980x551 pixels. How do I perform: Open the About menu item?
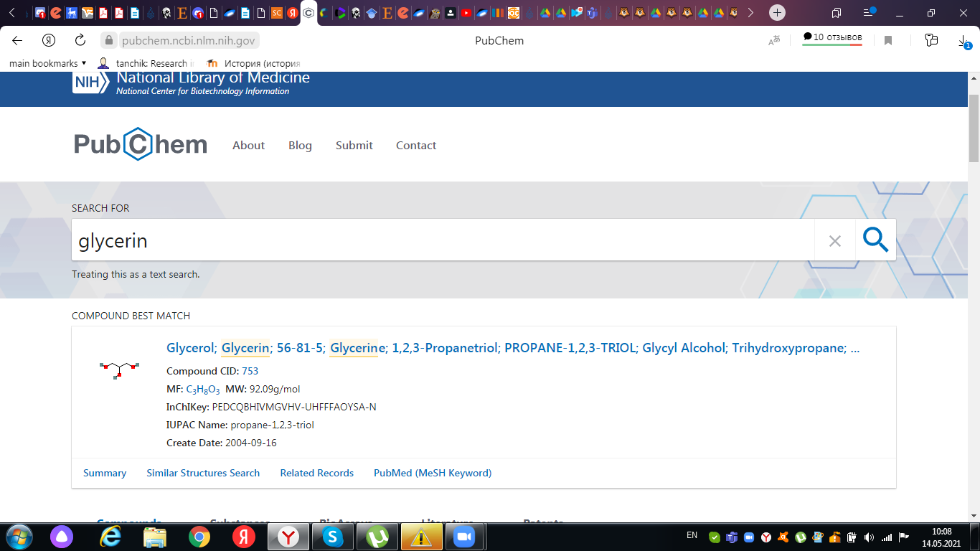(248, 145)
